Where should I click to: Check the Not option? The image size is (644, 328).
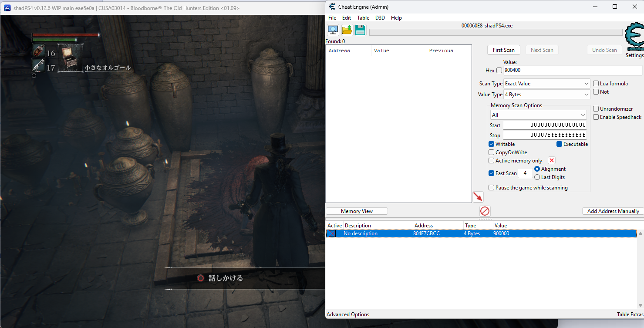coord(596,92)
